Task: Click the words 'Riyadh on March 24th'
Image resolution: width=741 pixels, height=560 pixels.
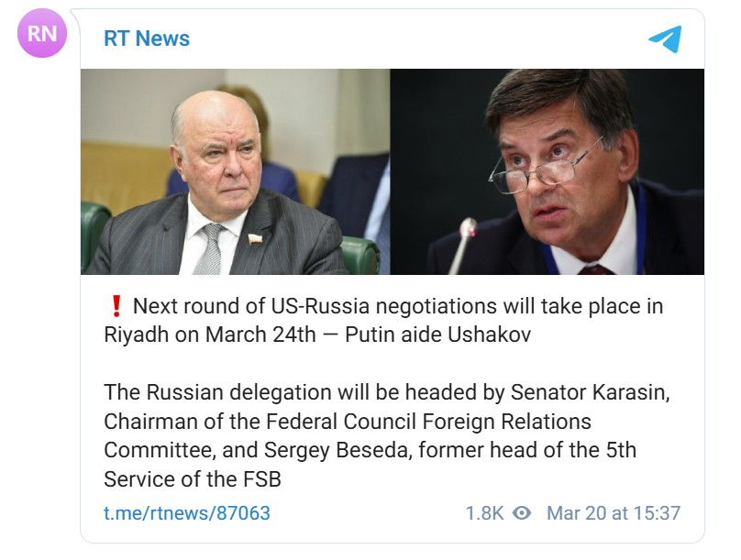Action: coord(209,335)
